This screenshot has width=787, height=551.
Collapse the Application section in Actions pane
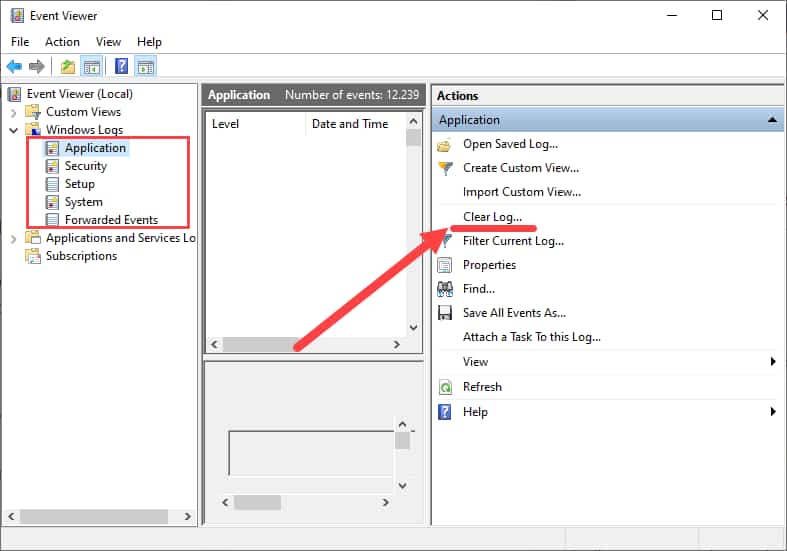(771, 120)
